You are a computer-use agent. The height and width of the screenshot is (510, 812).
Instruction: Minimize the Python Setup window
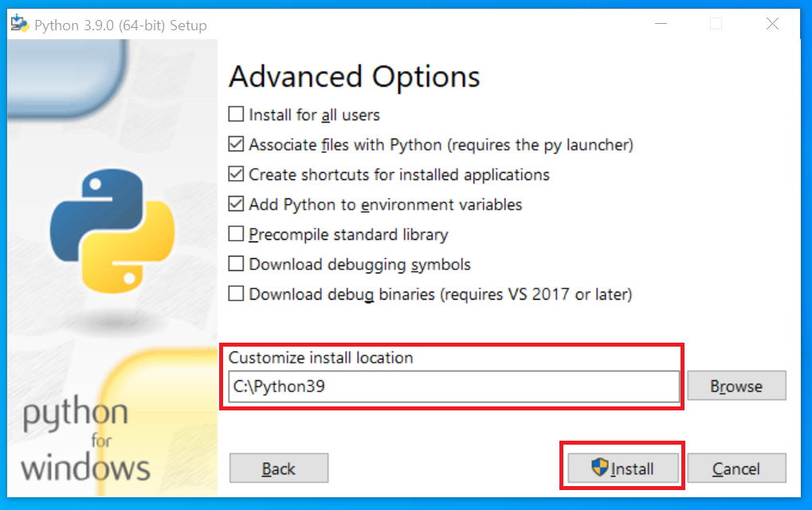[x=661, y=24]
